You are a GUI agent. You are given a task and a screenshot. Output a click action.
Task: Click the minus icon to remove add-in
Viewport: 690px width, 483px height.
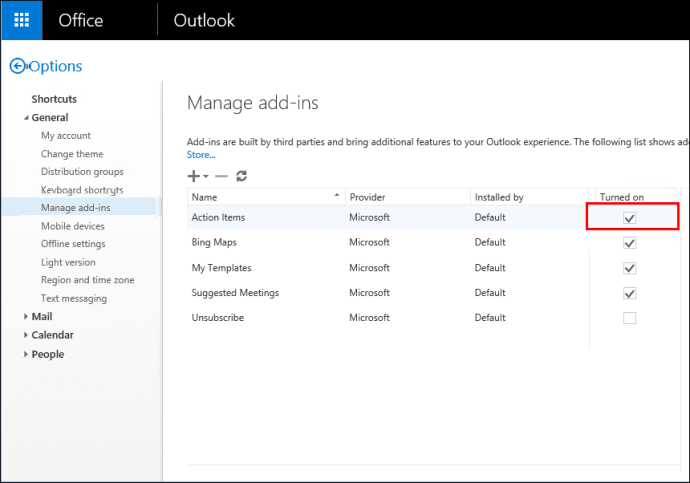coord(221,176)
